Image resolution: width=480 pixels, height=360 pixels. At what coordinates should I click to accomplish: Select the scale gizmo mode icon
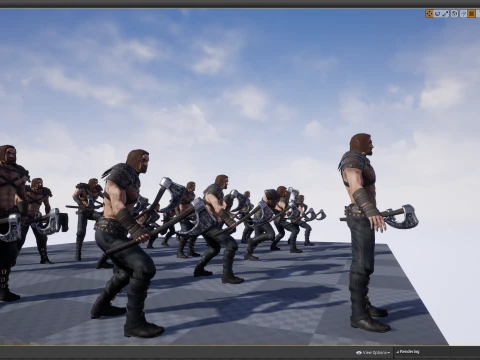coord(445,14)
